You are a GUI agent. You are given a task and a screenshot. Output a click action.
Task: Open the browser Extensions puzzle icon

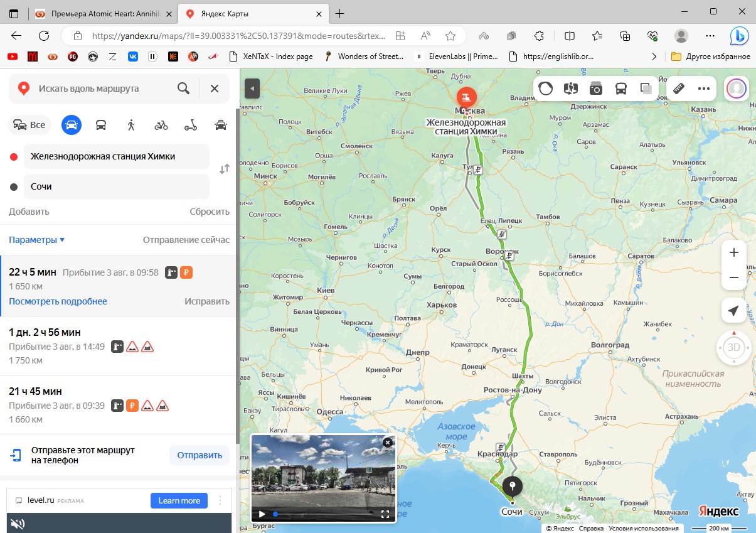point(539,36)
